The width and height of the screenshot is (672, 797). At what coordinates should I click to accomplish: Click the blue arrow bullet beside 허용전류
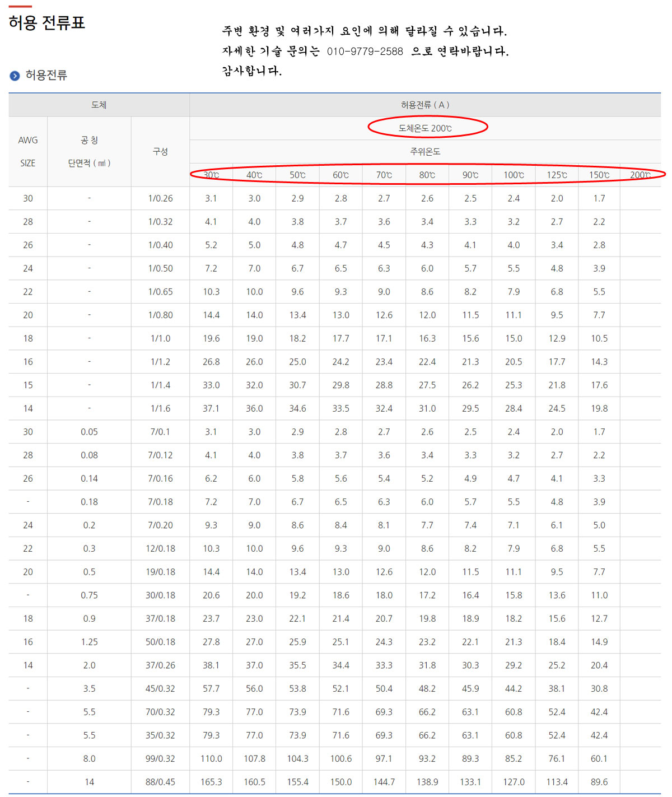15,76
